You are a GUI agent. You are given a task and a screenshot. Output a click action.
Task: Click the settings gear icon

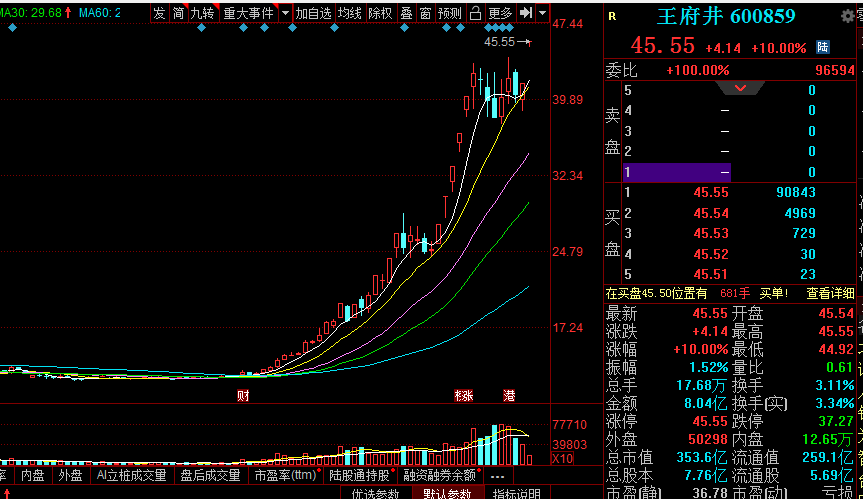click(x=848, y=17)
